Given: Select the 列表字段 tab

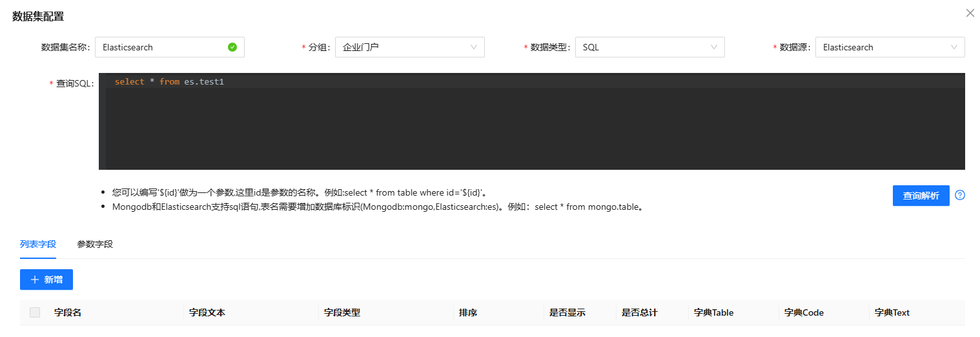Looking at the screenshot, I should tap(38, 244).
